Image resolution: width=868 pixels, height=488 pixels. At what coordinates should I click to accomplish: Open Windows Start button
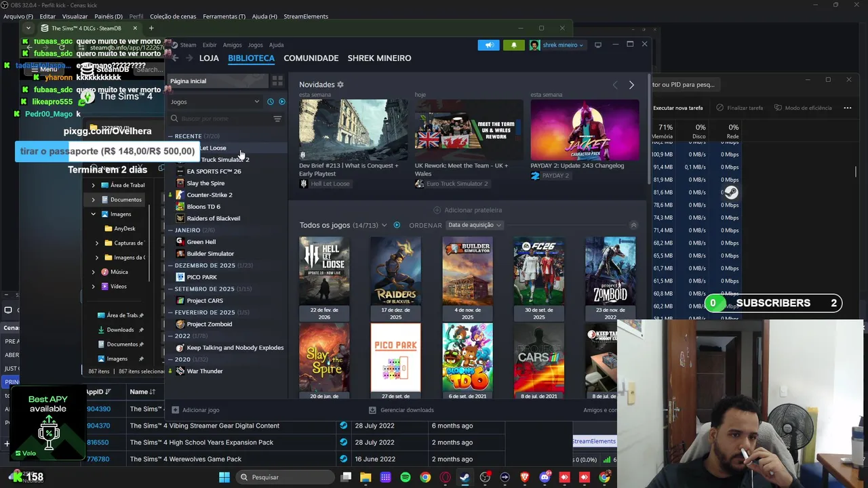pyautogui.click(x=224, y=477)
